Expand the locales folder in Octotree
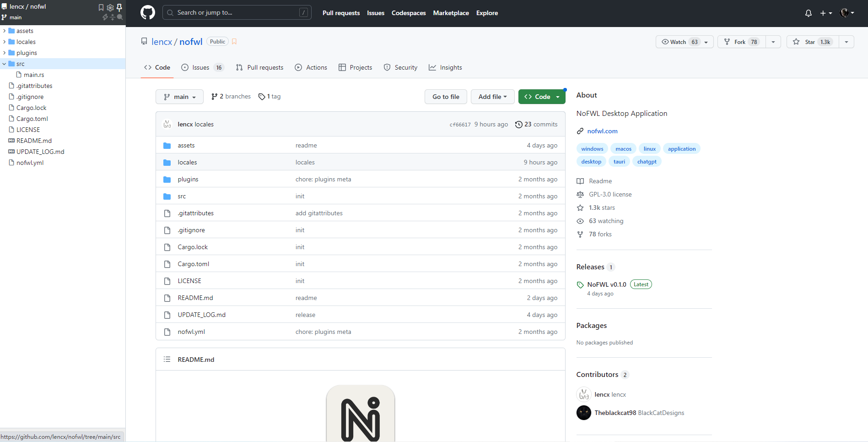Image resolution: width=868 pixels, height=442 pixels. coord(5,42)
